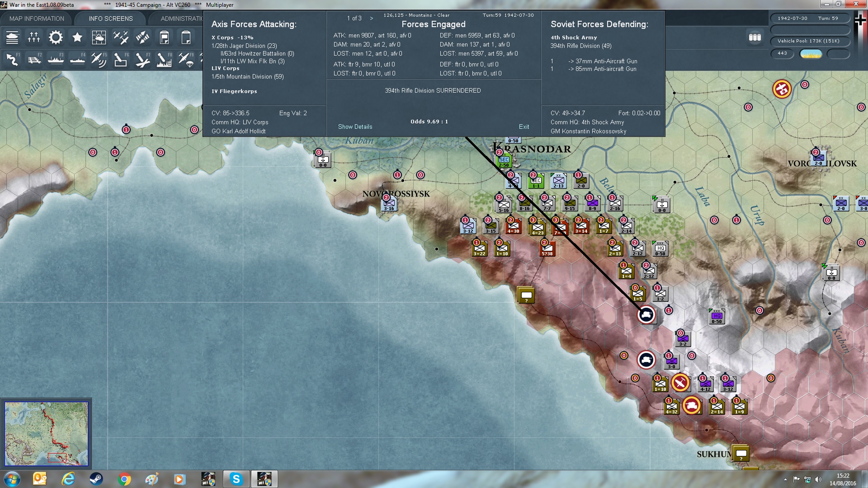
Task: Select the F1 move mode icon
Action: coord(12,60)
